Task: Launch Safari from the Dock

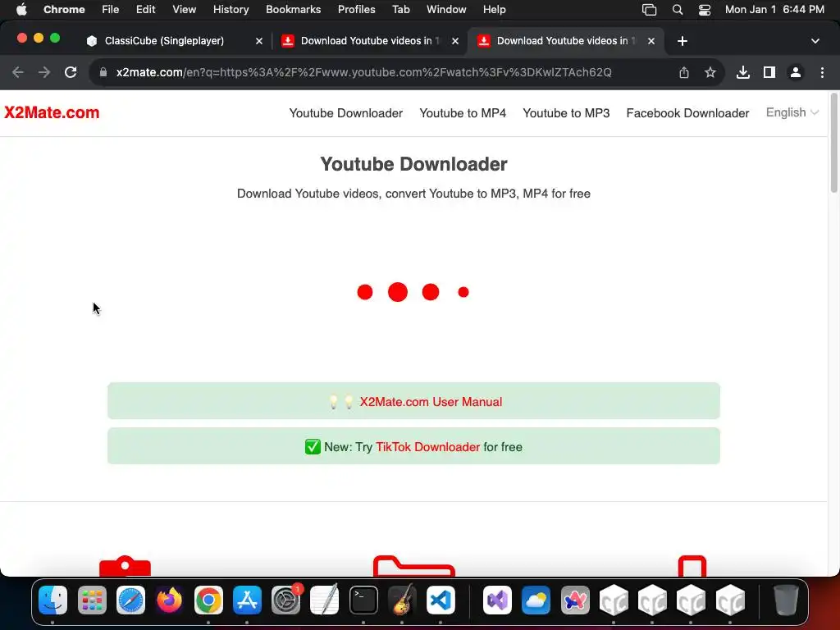Action: pyautogui.click(x=130, y=600)
